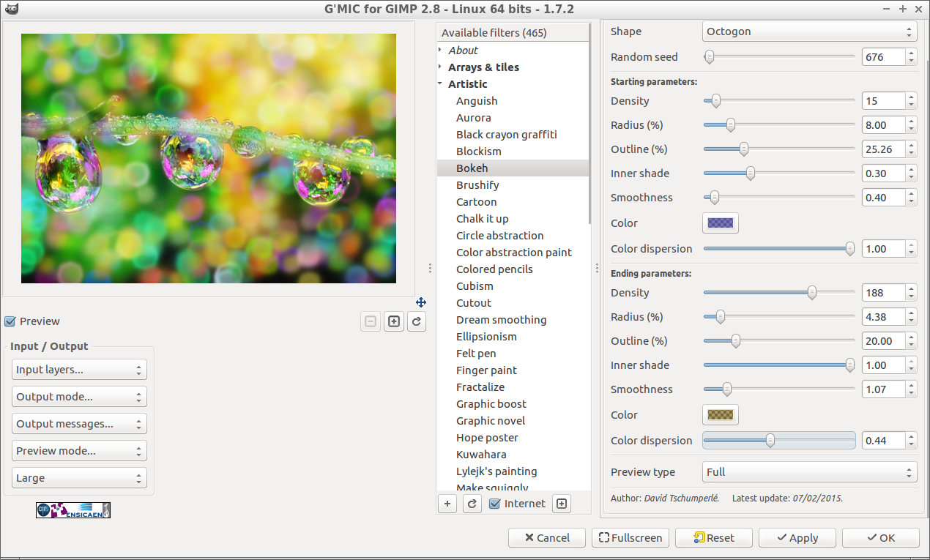The width and height of the screenshot is (930, 560).
Task: Click the Random seed slider
Action: 779,56
